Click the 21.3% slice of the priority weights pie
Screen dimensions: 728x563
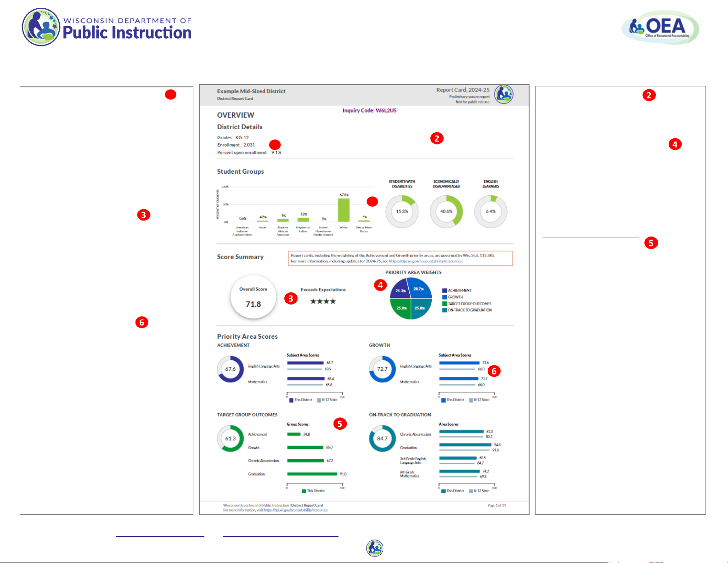click(400, 290)
